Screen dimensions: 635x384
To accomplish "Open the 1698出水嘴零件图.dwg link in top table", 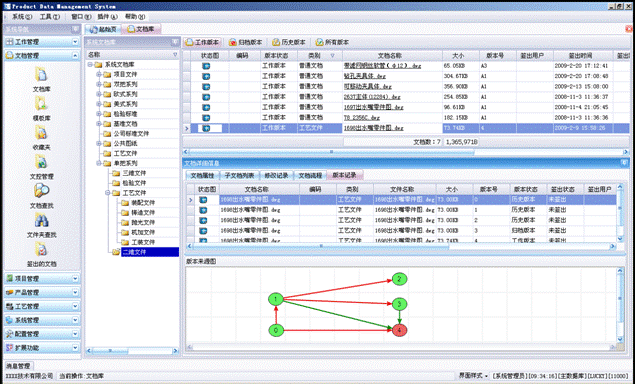I will click(x=373, y=128).
